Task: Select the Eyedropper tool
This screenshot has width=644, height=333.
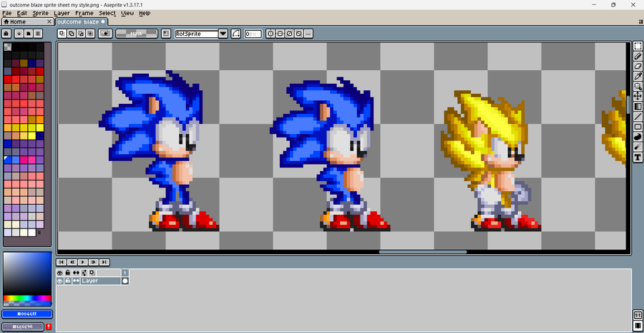Action: [638, 76]
